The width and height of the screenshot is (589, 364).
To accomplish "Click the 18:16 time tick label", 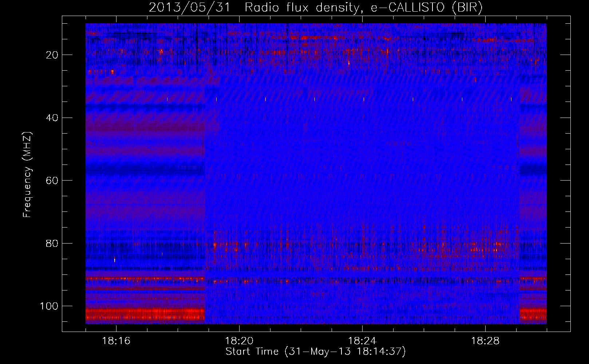I will tap(116, 341).
